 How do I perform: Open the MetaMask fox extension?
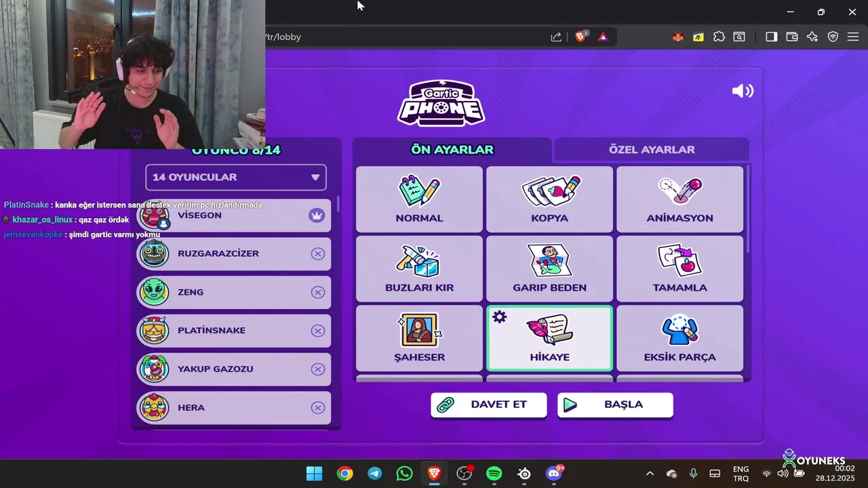[678, 37]
